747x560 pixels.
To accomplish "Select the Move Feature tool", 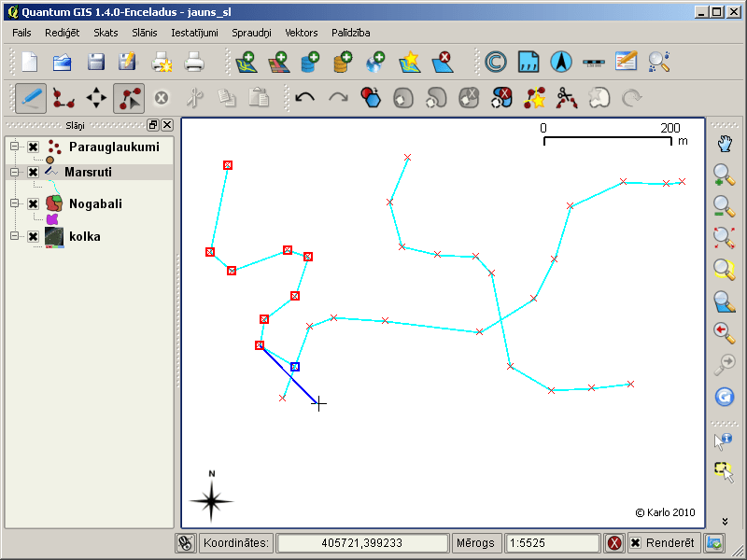I will tap(96, 99).
